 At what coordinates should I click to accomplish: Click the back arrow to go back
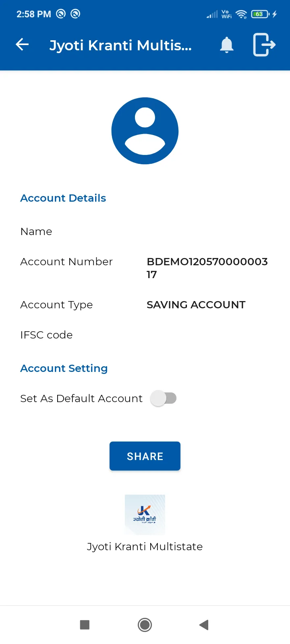pyautogui.click(x=22, y=45)
